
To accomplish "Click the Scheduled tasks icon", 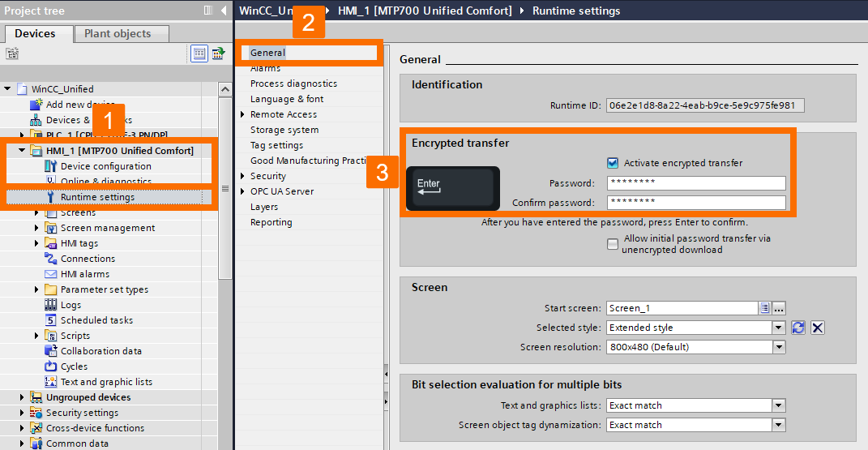I will click(x=50, y=320).
